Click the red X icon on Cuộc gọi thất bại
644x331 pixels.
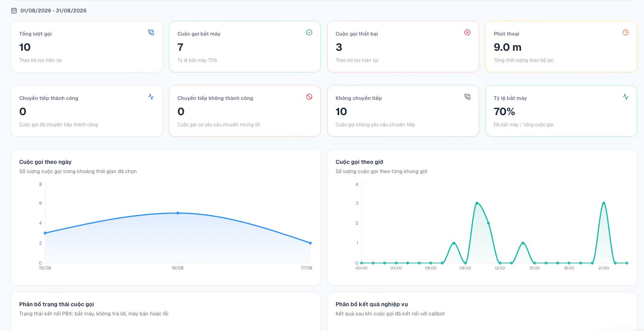(467, 32)
